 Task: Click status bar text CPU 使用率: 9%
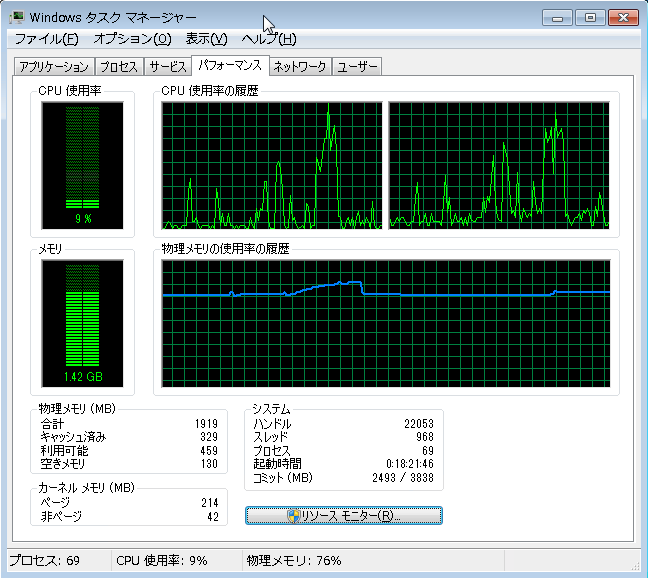(x=162, y=561)
